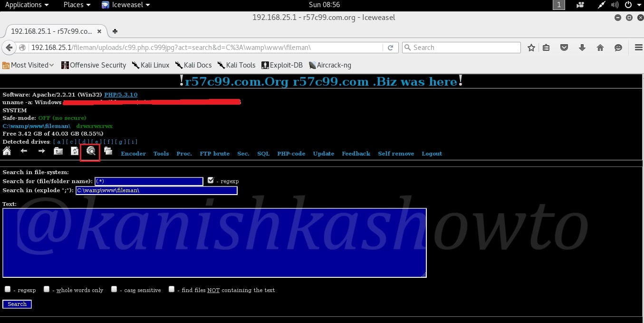
Task: Click the Feedback menu link
Action: [356, 154]
